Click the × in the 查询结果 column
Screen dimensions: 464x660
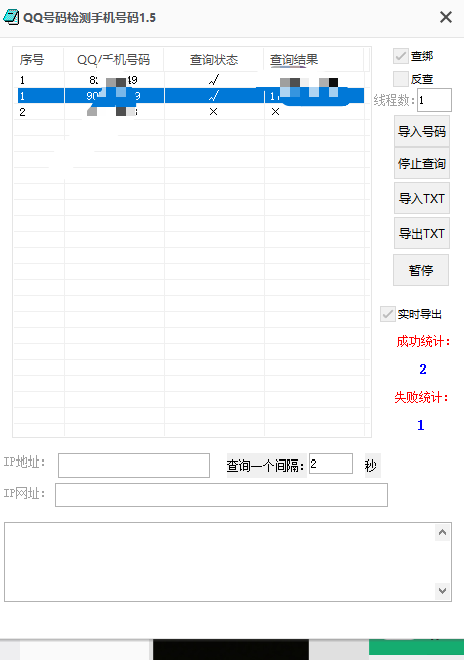pos(275,112)
